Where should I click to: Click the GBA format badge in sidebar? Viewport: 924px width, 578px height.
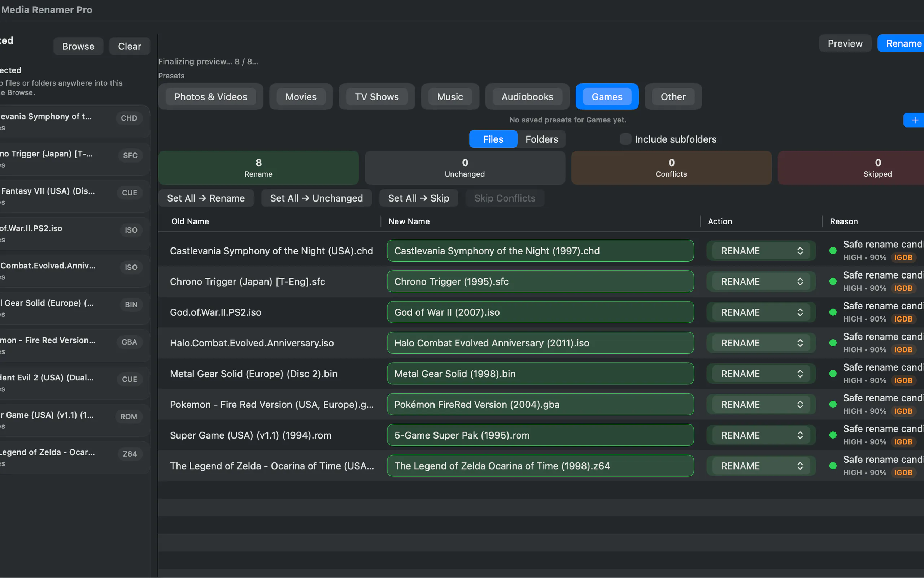coord(130,342)
